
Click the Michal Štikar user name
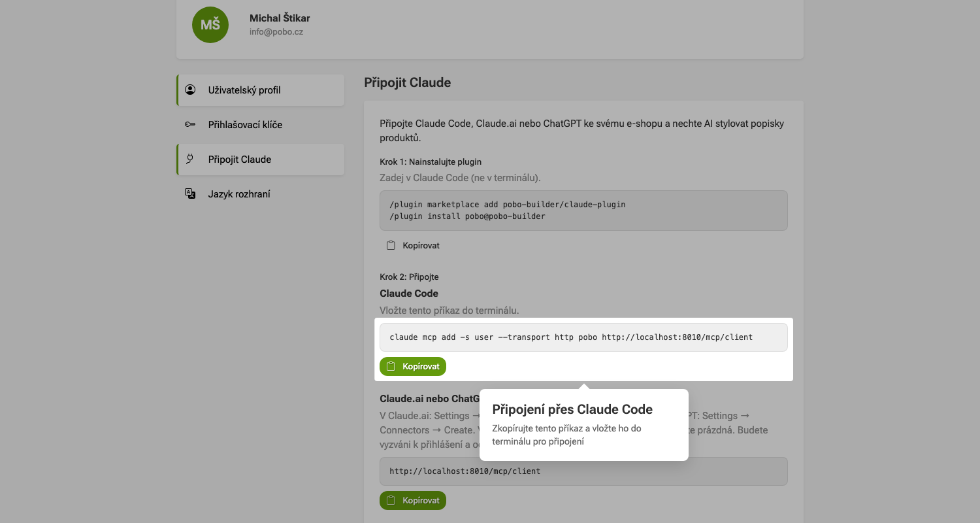(280, 18)
